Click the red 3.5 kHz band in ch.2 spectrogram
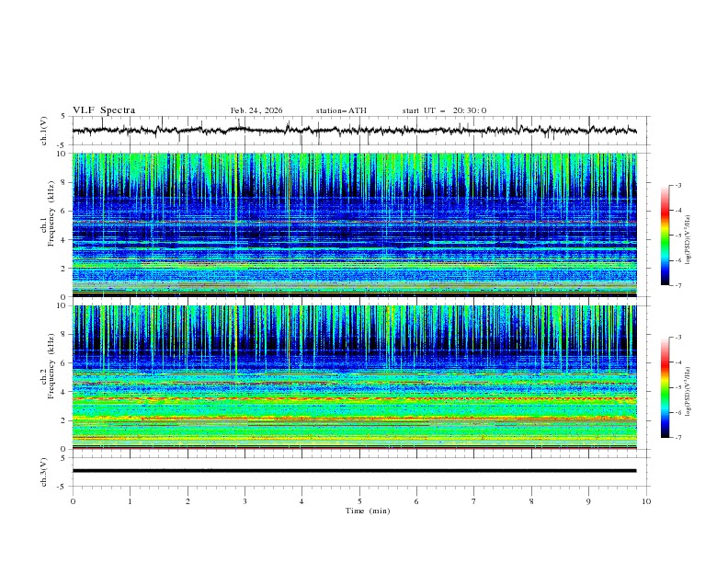The image size is (728, 563). (x=354, y=399)
